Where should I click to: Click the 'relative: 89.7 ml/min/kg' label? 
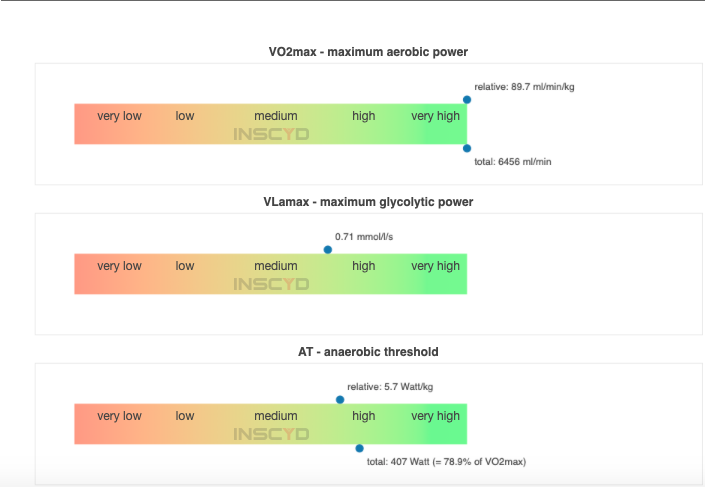click(524, 87)
